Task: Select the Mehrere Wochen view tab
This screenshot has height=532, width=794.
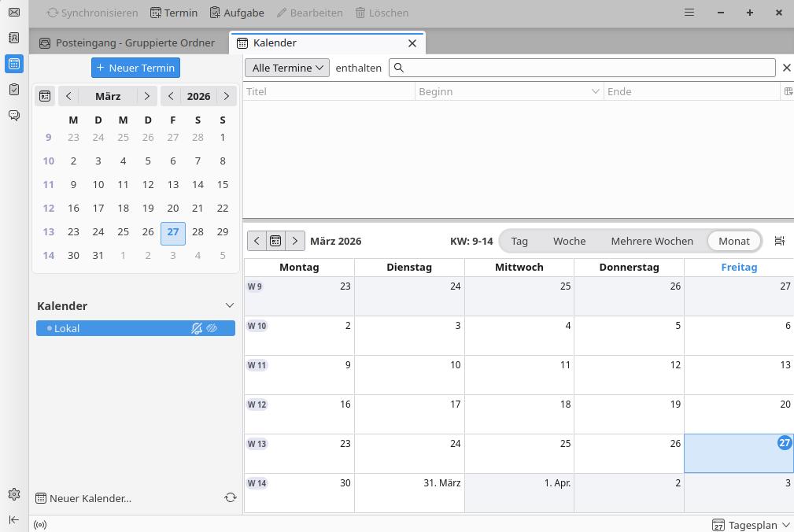Action: click(652, 241)
